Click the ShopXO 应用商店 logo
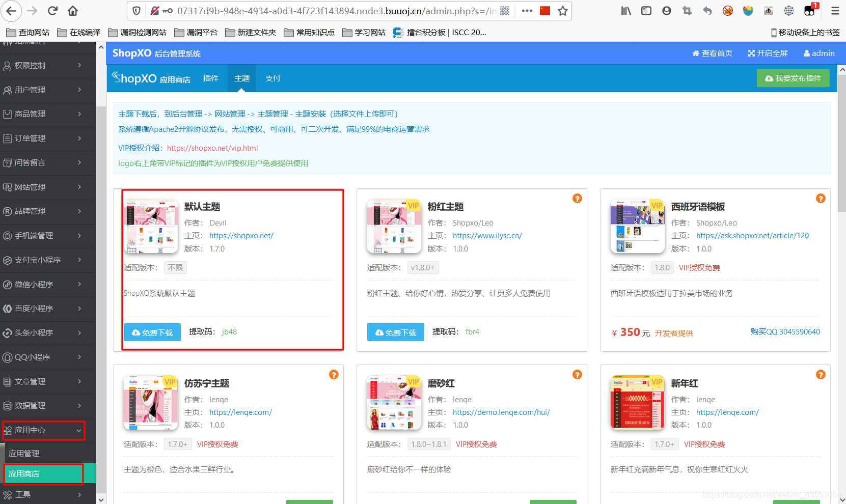 [151, 78]
